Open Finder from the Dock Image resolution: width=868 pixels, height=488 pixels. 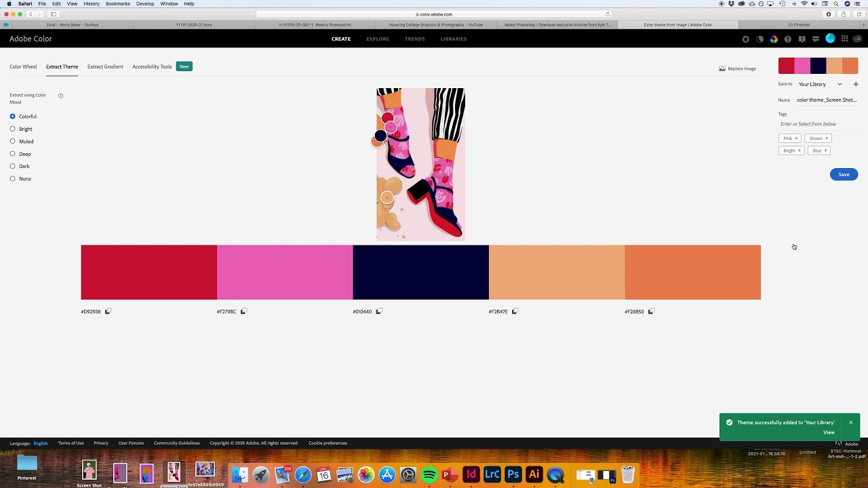click(x=240, y=474)
